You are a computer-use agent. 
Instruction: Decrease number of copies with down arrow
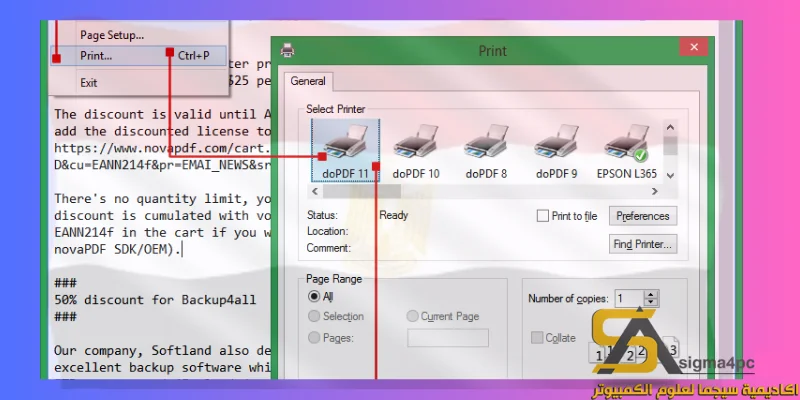click(651, 303)
